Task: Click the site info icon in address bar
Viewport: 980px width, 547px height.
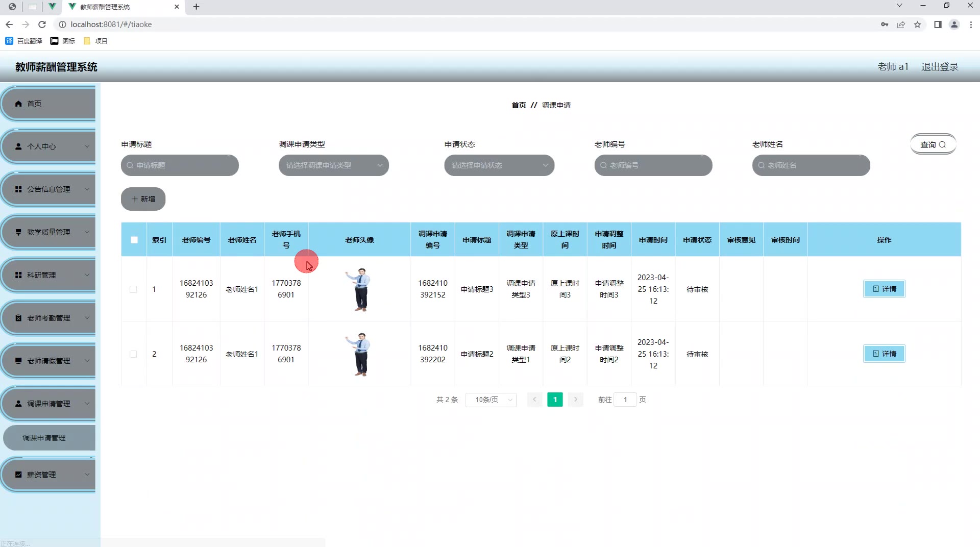Action: pos(62,24)
